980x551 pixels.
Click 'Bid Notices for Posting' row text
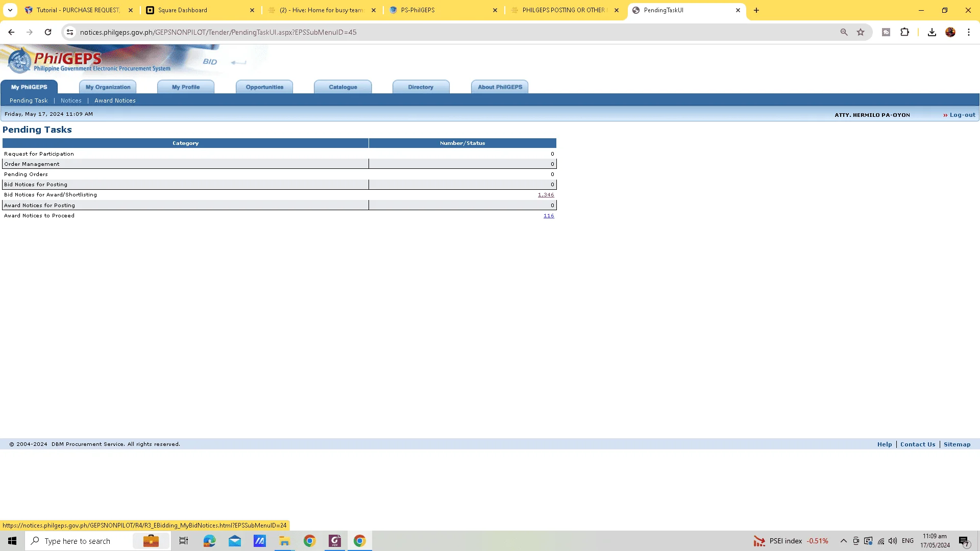tap(36, 184)
